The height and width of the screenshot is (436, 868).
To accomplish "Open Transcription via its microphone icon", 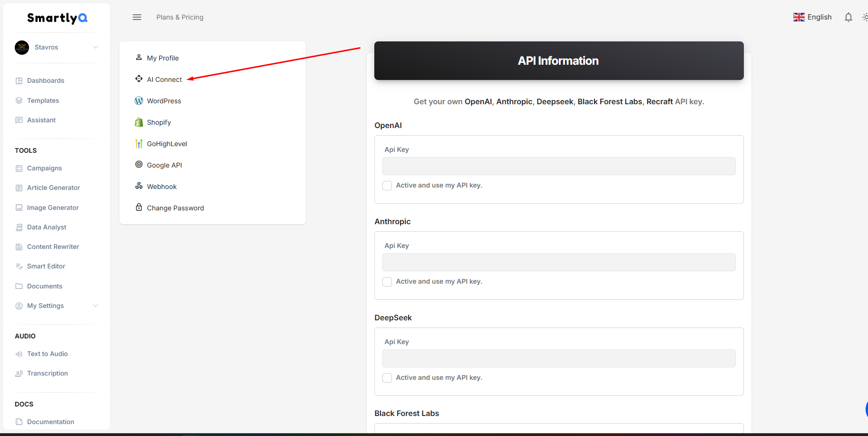I will click(19, 374).
